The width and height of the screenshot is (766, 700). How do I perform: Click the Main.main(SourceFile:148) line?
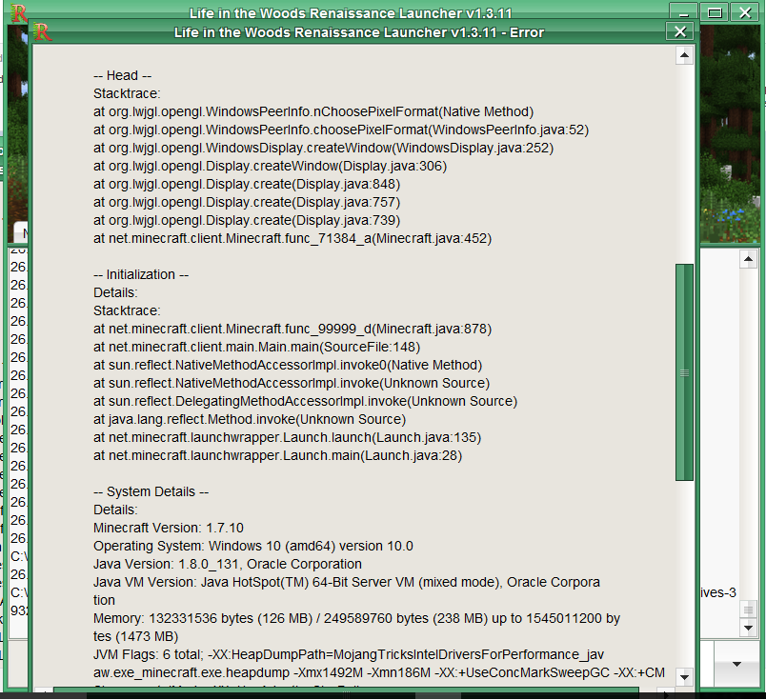(x=257, y=347)
